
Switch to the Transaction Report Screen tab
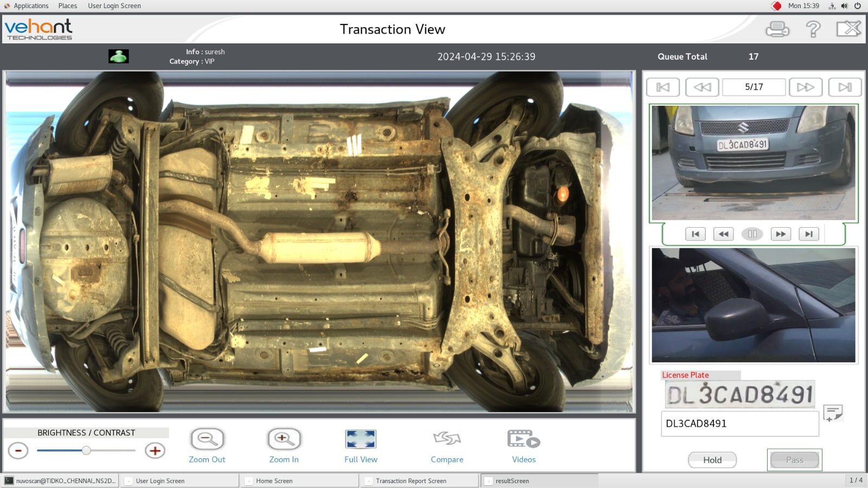tap(411, 480)
